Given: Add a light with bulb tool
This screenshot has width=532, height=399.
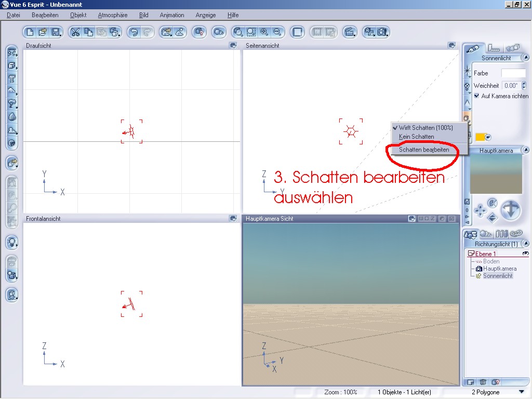Looking at the screenshot, I should click(x=12, y=242).
